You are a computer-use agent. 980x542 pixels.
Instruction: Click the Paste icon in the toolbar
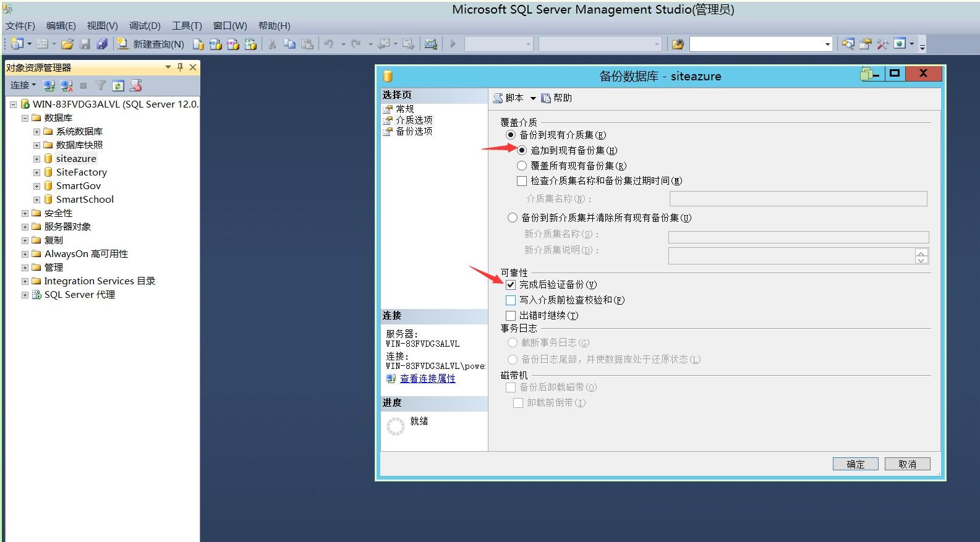[x=307, y=44]
